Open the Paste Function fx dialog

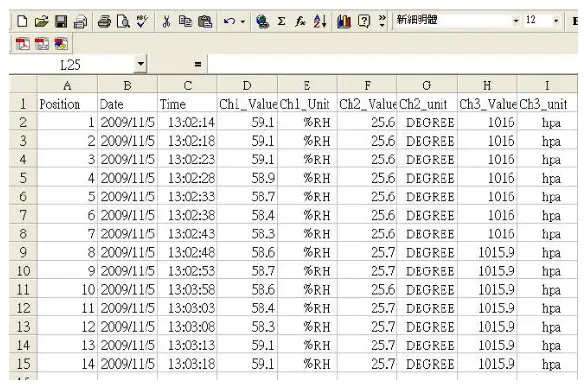(x=300, y=22)
